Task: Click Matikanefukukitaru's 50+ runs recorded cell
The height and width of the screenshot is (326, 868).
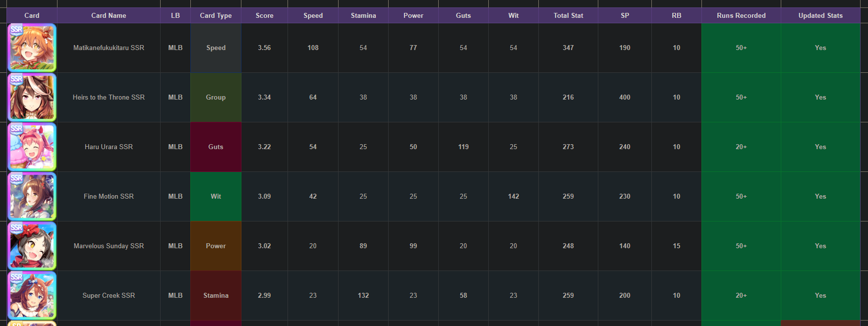Action: pos(741,48)
